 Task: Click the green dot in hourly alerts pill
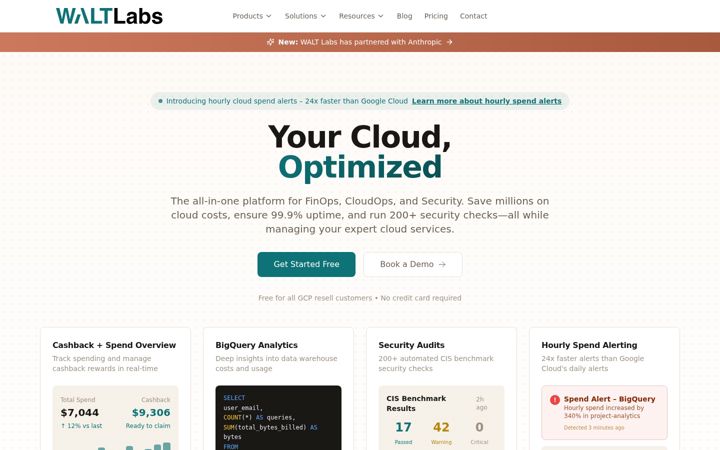pos(160,101)
